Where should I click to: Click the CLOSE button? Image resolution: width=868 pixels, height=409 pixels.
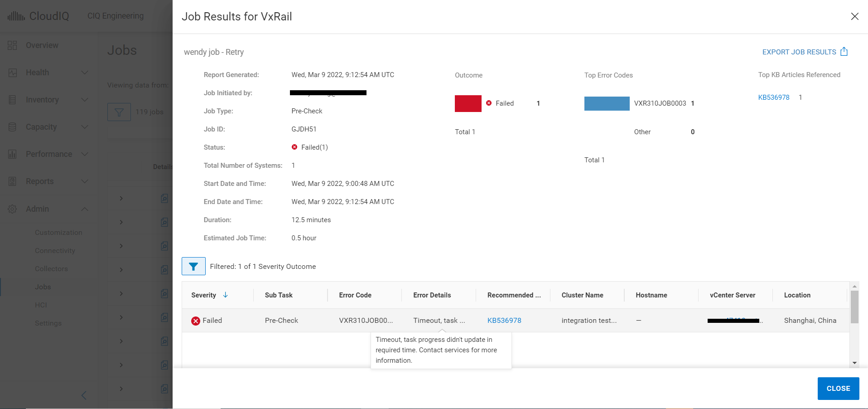tap(838, 389)
